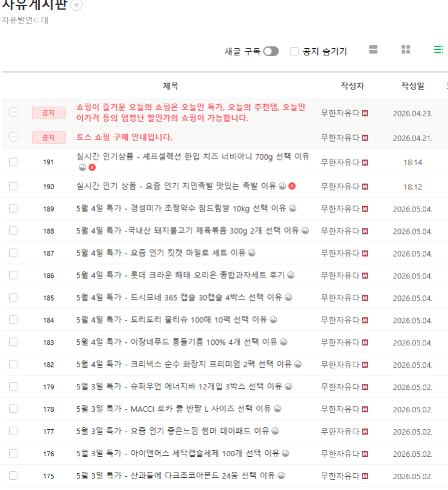Click the 작성일 column header

(412, 86)
